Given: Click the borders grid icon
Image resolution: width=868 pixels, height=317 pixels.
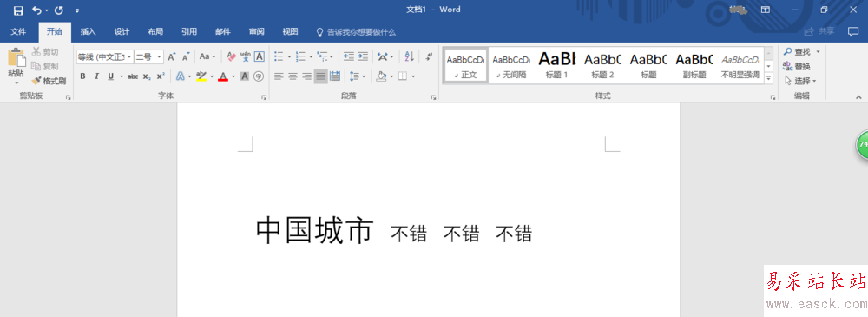Looking at the screenshot, I should pyautogui.click(x=403, y=76).
